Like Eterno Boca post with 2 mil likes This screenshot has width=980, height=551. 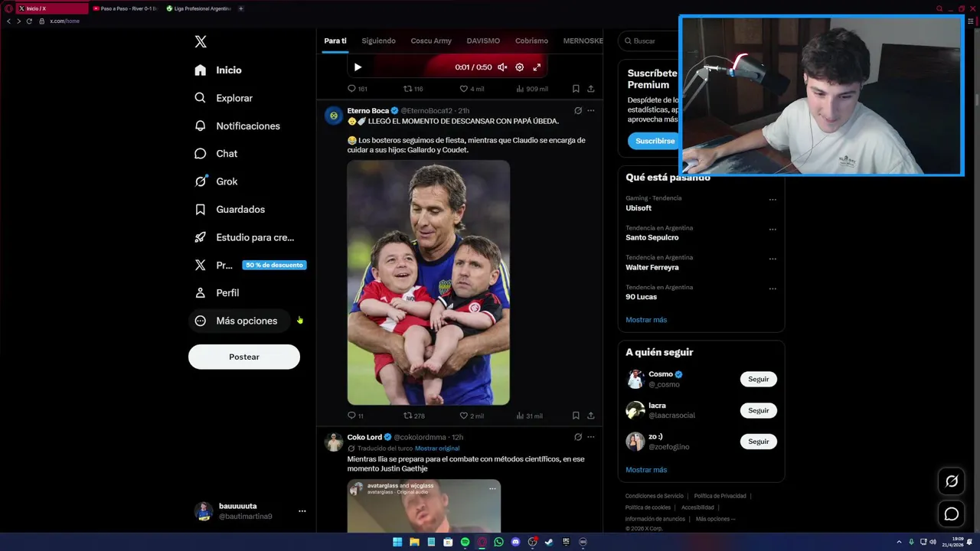point(472,416)
